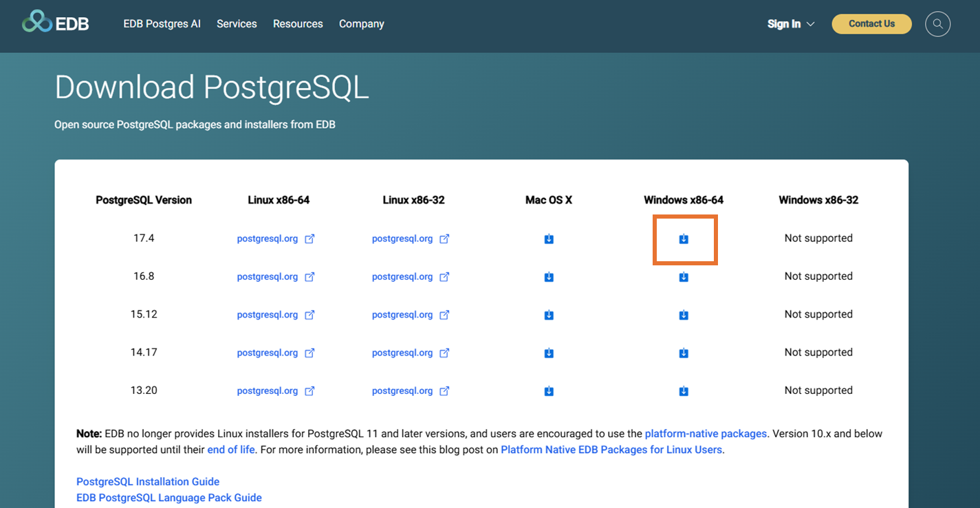This screenshot has height=508, width=980.
Task: Download PostgreSQL 13.20 for Mac OS X
Action: tap(549, 391)
